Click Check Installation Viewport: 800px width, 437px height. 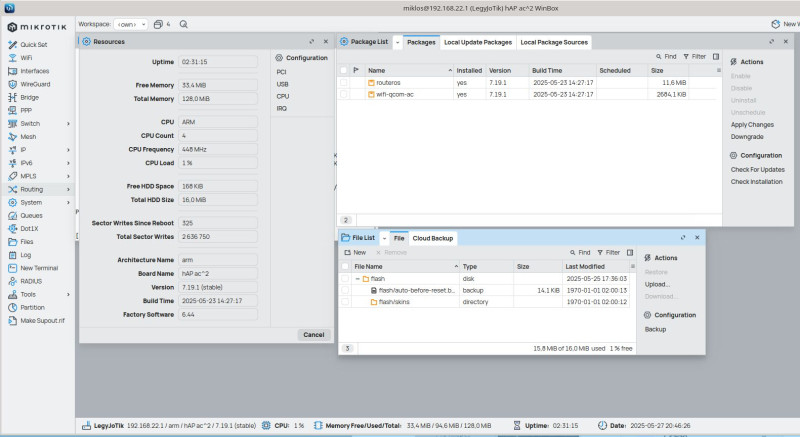coord(756,182)
